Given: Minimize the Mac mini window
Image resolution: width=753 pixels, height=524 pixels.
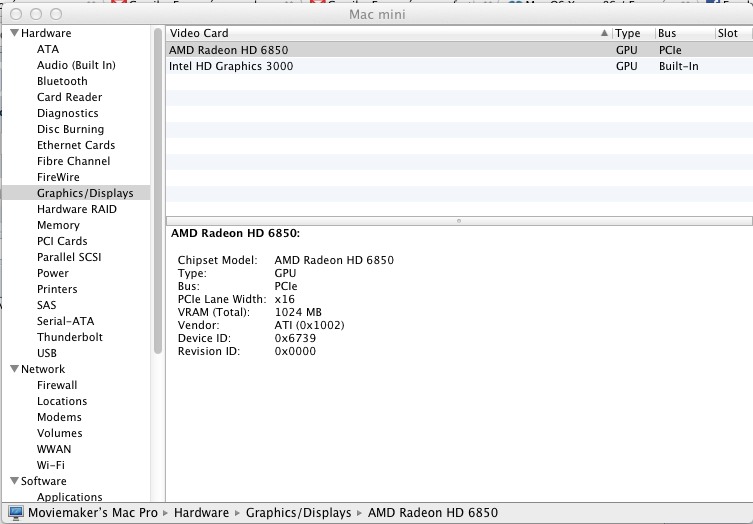Looking at the screenshot, I should [x=36, y=14].
